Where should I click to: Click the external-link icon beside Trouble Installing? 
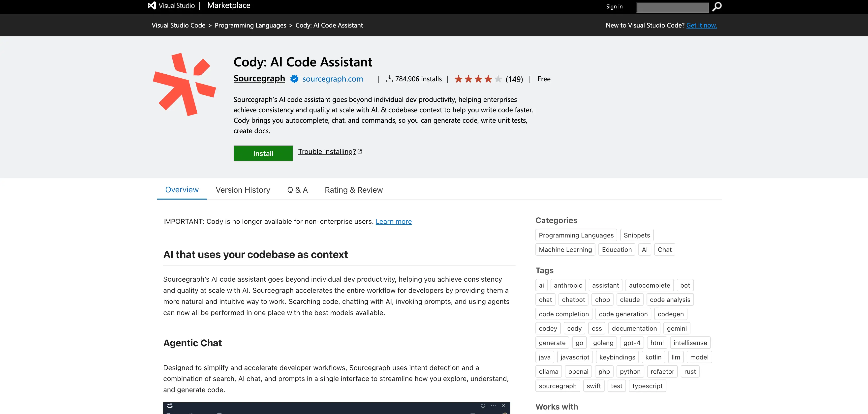click(x=359, y=151)
